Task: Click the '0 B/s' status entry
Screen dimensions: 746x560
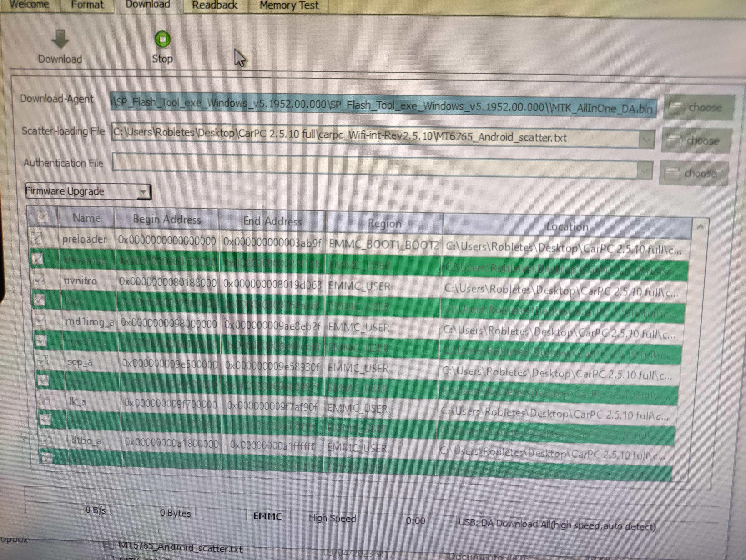Action: 96,510
